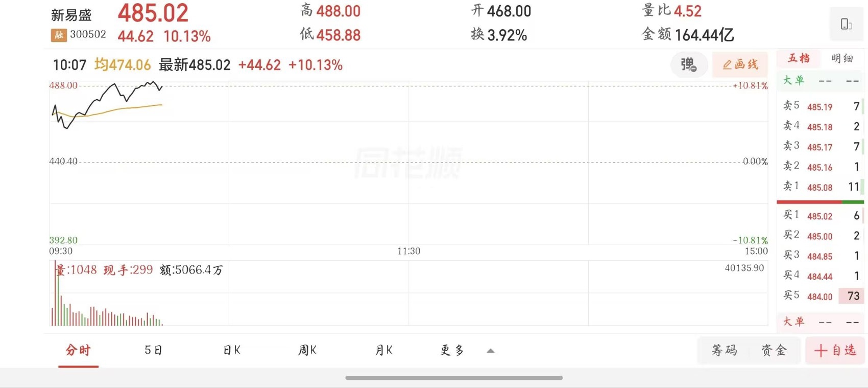Open the 筹码 chip distribution panel
Screen dimensions: 868x388
pos(725,350)
